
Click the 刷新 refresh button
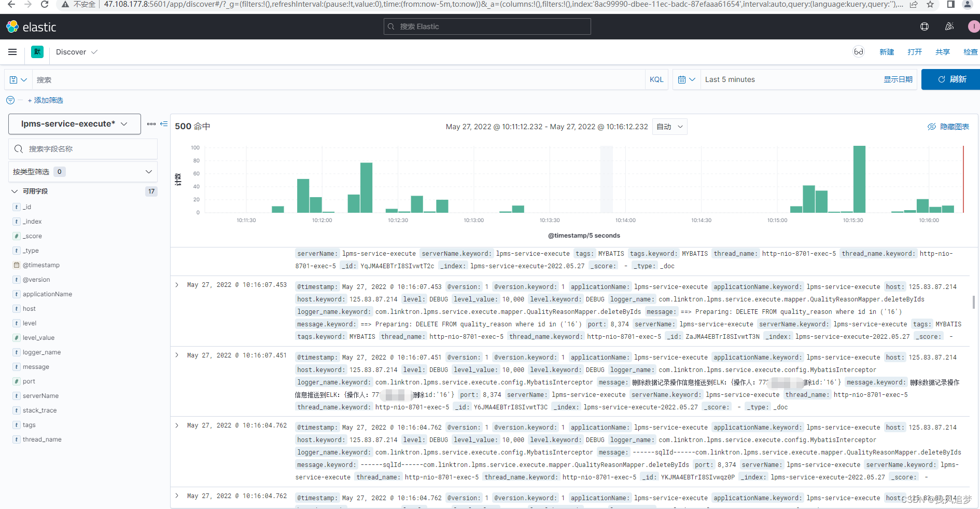950,79
